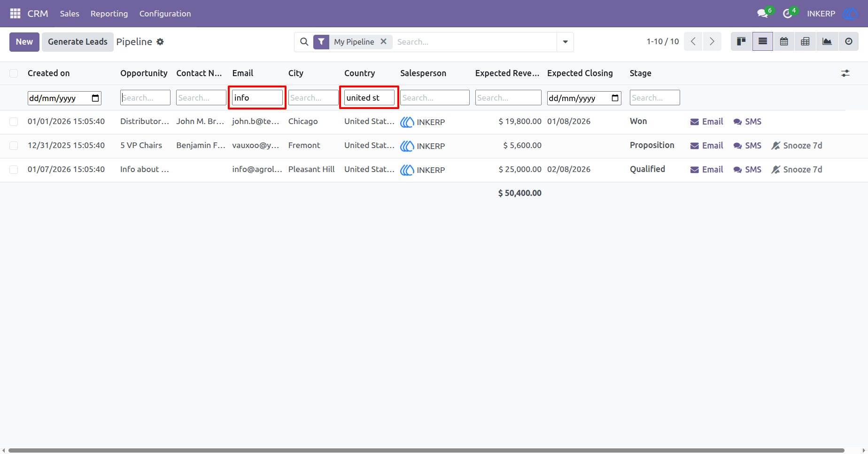Focus the Opportunity column search field
This screenshot has width=868, height=454.
click(x=145, y=97)
